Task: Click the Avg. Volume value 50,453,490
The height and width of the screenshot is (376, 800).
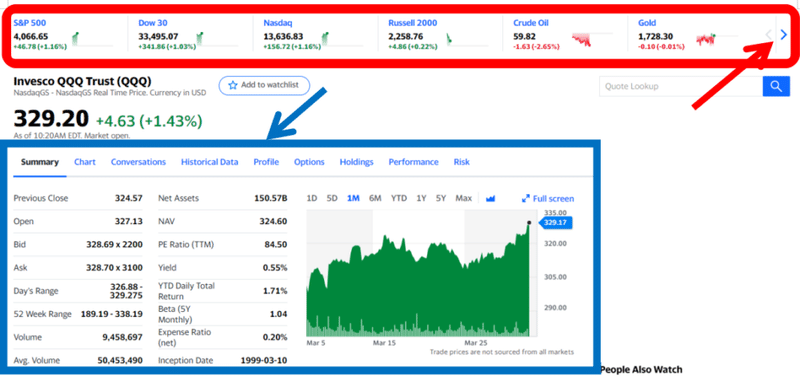Action: pos(120,361)
